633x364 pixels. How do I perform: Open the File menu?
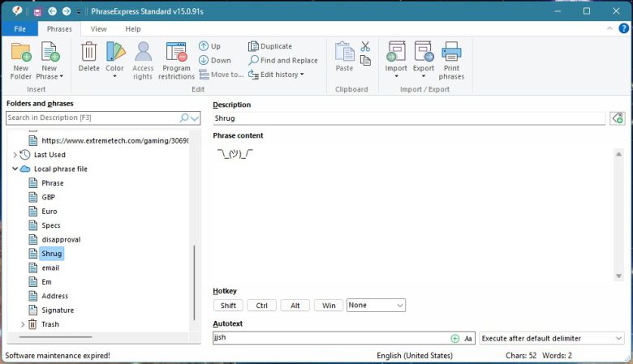19,29
